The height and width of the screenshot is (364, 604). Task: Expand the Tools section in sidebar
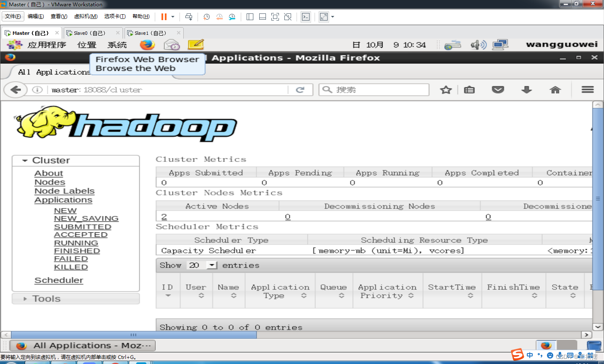click(76, 299)
